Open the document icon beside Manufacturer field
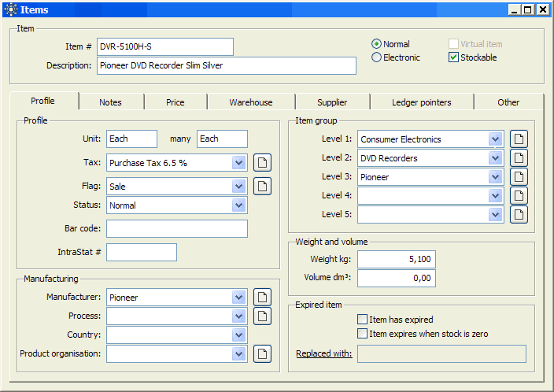This screenshot has width=554, height=392. point(262,298)
